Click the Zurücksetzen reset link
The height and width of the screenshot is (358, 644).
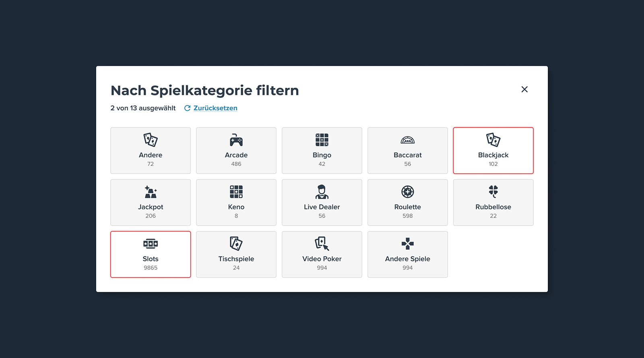pos(215,108)
